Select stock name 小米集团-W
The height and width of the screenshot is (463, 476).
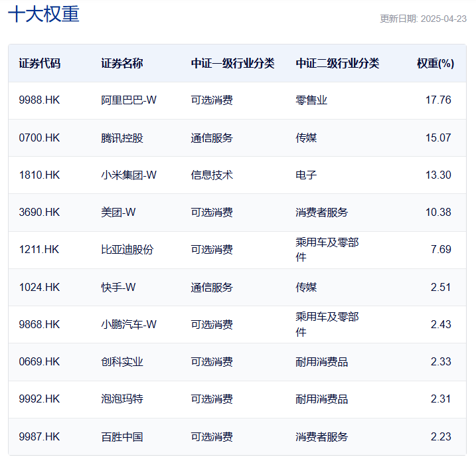[129, 175]
